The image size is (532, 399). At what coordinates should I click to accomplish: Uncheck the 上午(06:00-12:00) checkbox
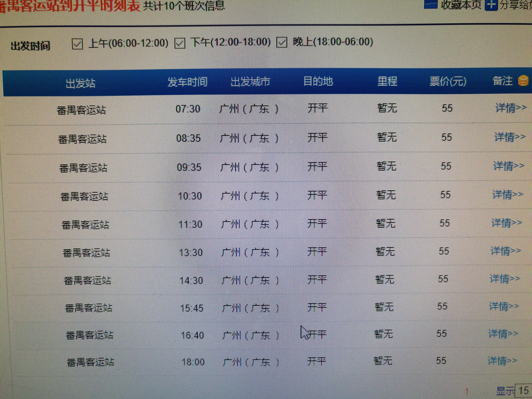(77, 44)
